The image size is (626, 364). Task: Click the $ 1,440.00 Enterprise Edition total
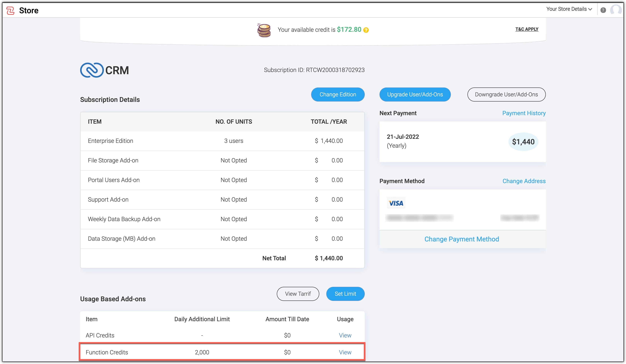(x=329, y=141)
